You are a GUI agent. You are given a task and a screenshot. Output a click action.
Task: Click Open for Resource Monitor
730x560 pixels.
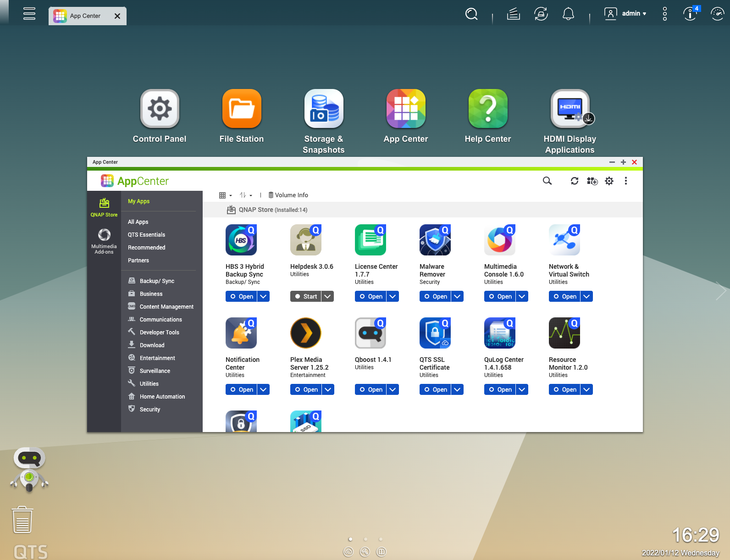pos(564,389)
